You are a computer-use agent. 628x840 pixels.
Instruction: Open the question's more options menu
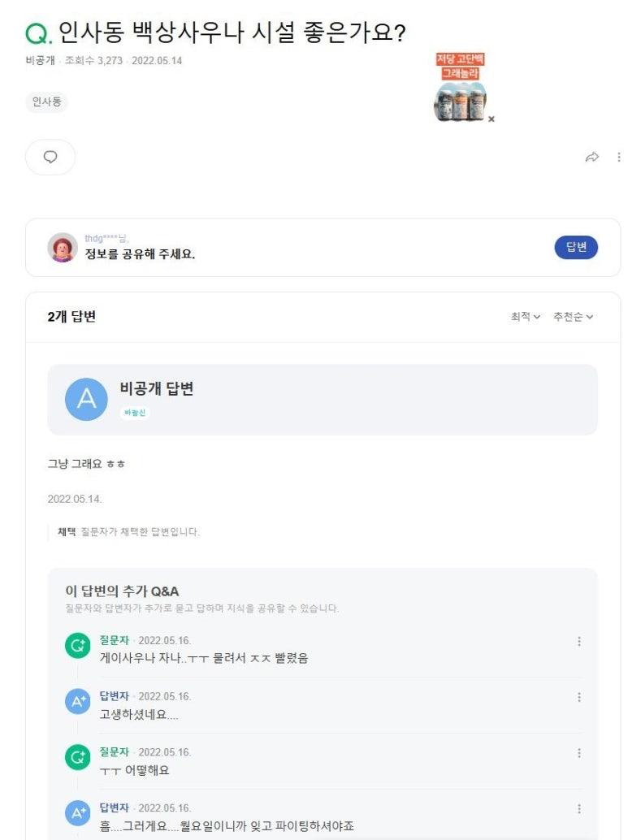click(618, 157)
